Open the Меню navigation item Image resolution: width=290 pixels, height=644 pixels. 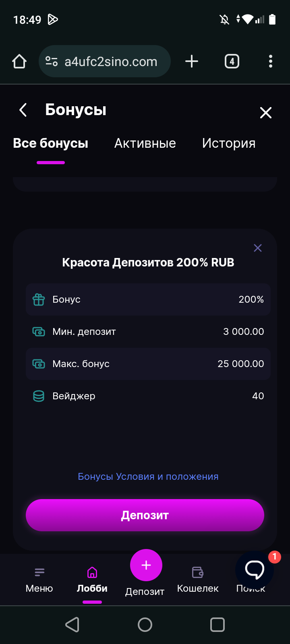[x=39, y=580]
